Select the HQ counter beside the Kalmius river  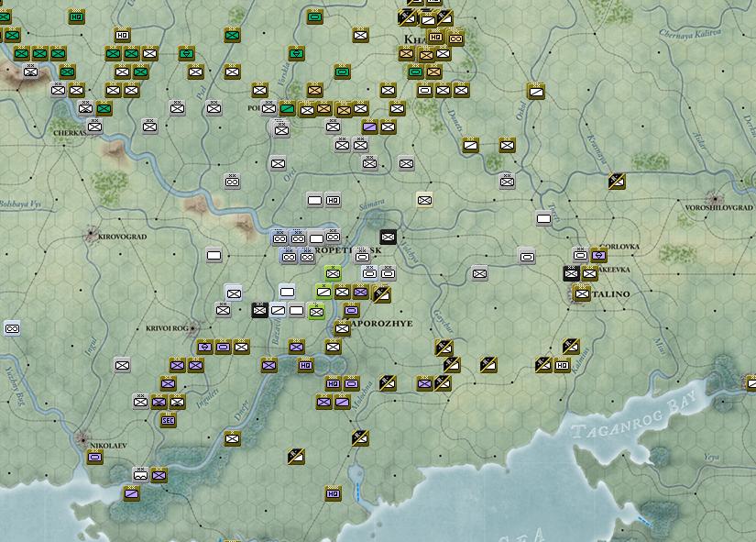(562, 365)
